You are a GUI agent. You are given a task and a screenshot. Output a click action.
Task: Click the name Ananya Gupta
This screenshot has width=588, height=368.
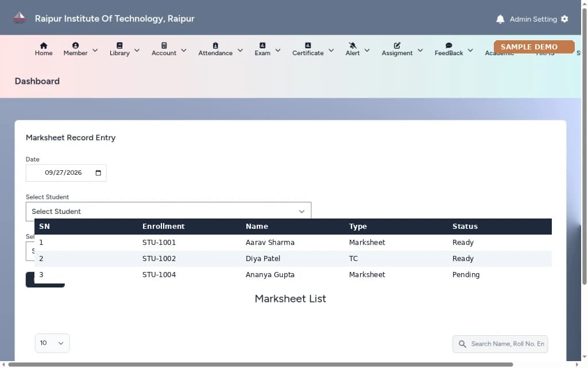[x=270, y=275]
